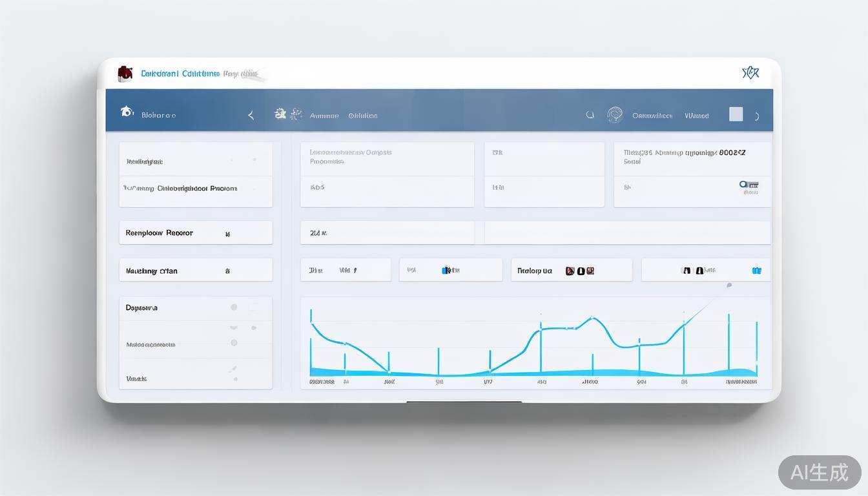
Task: Click the white square button in navigation bar
Action: [736, 114]
